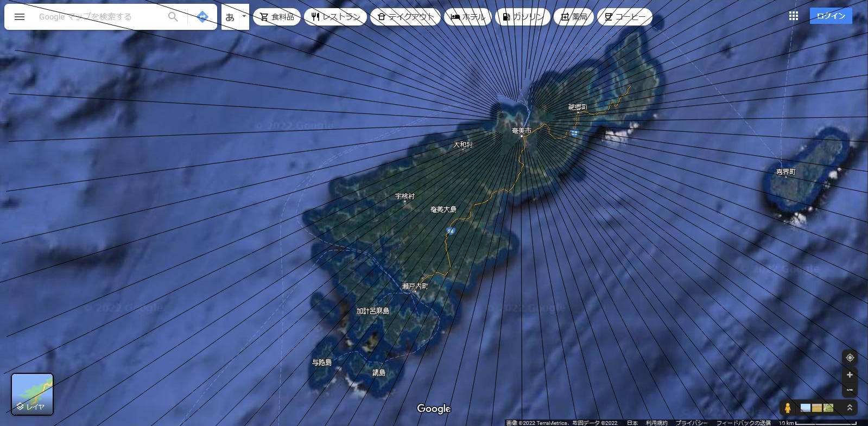The width and height of the screenshot is (868, 426).
Task: Select the 薬局 pharmacy chip
Action: click(x=574, y=17)
